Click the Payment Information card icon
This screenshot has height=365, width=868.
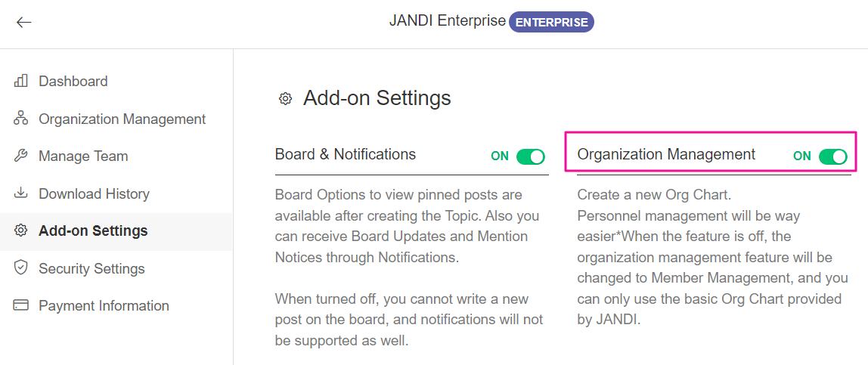21,306
